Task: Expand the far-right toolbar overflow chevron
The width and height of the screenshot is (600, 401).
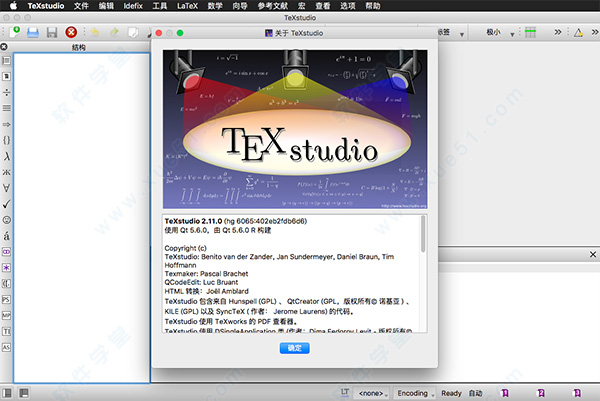Action: tap(595, 33)
